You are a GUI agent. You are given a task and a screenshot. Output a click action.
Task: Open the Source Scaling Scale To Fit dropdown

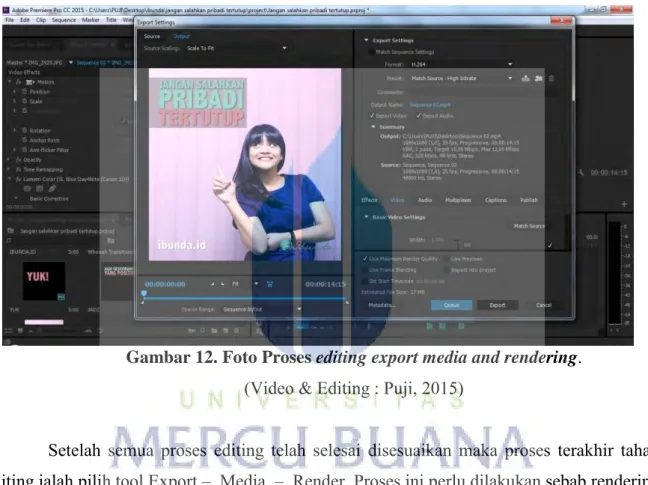[236, 48]
